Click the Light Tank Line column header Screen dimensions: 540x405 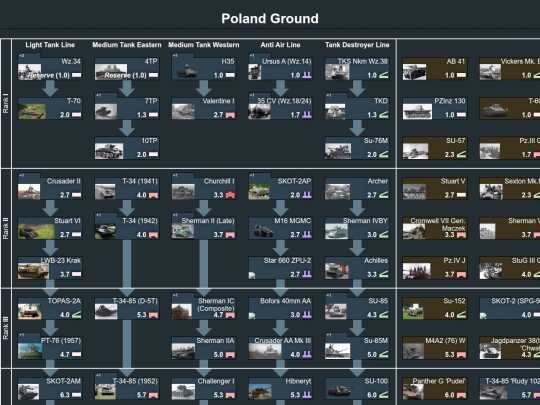[50, 45]
